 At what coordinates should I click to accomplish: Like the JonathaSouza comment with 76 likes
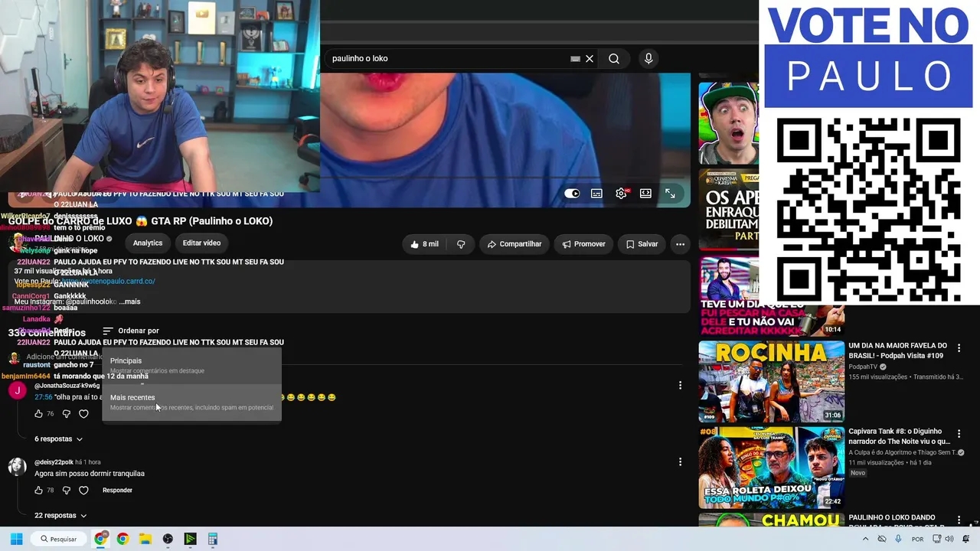(x=39, y=414)
